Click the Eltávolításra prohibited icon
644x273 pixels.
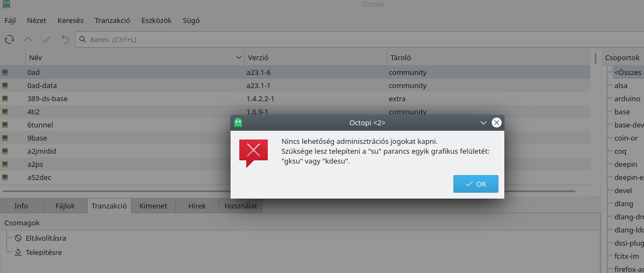pos(18,238)
